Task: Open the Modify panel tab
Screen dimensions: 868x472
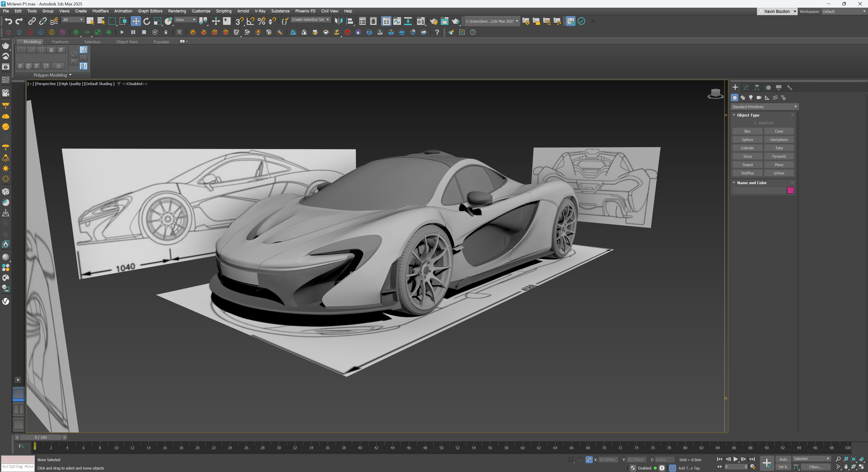Action: 746,88
